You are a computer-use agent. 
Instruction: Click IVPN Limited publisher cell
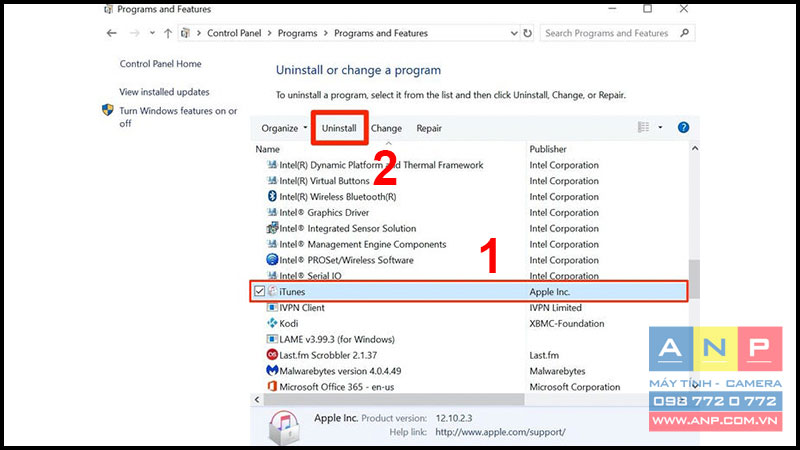coord(556,307)
